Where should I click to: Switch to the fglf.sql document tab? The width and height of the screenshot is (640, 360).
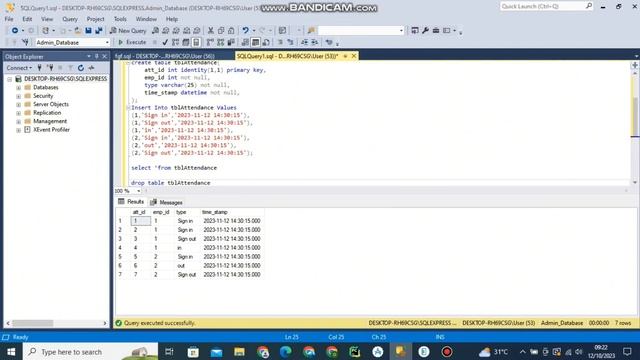click(164, 56)
